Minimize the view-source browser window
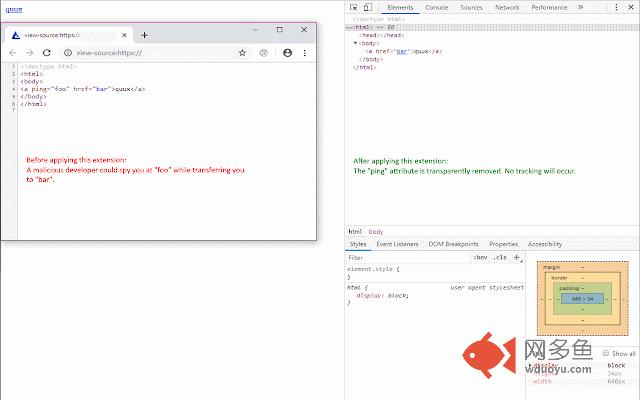The image size is (640, 400). pos(255,29)
